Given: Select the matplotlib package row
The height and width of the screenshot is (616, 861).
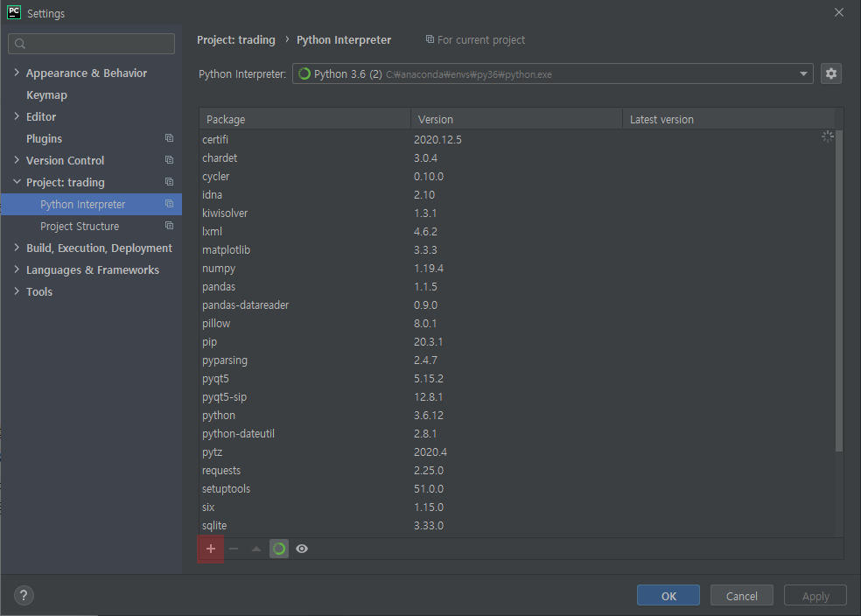Looking at the screenshot, I should pyautogui.click(x=517, y=249).
